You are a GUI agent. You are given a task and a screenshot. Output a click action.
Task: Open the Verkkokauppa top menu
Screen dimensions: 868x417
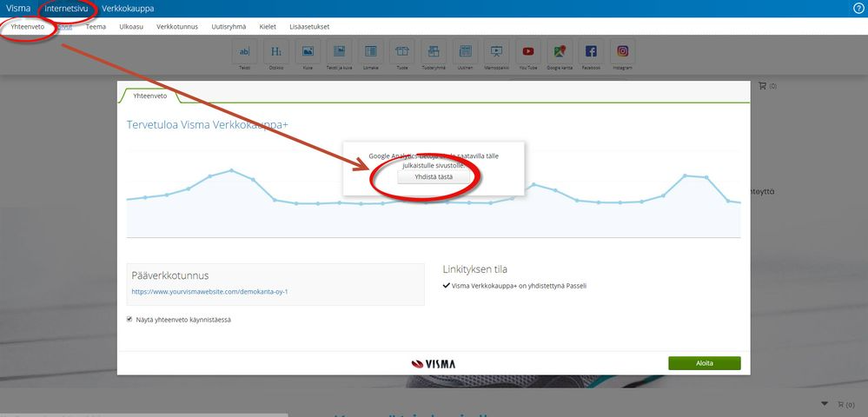(128, 9)
